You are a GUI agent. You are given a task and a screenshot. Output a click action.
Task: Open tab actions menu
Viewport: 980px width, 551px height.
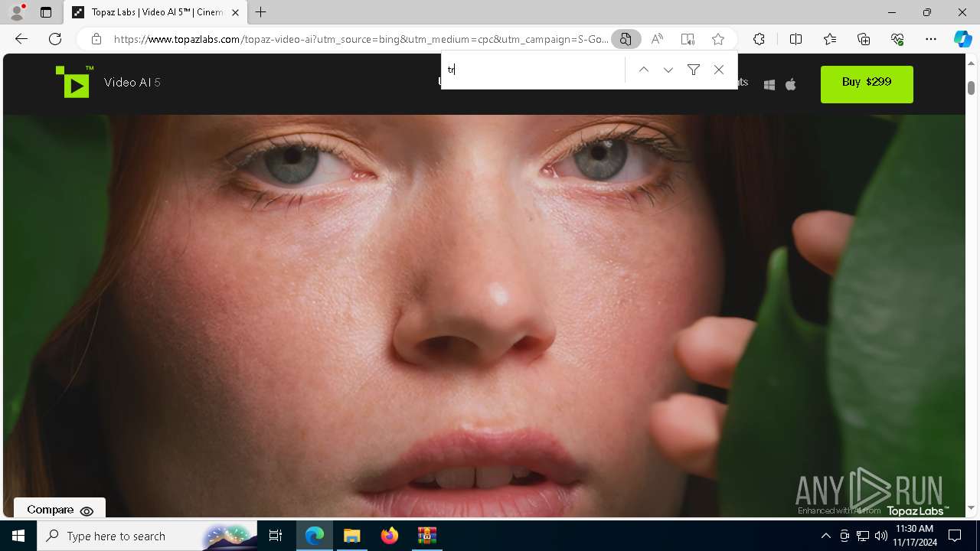click(46, 12)
